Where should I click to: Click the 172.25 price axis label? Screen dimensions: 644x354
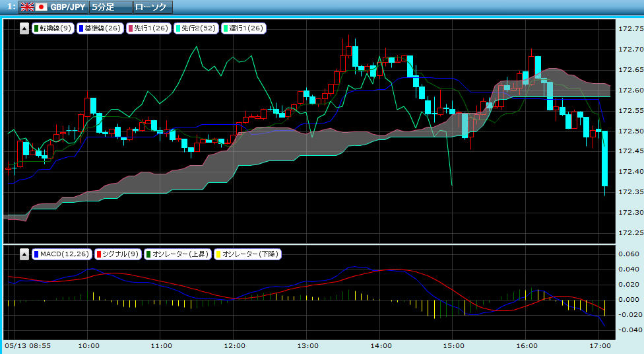[x=631, y=233]
